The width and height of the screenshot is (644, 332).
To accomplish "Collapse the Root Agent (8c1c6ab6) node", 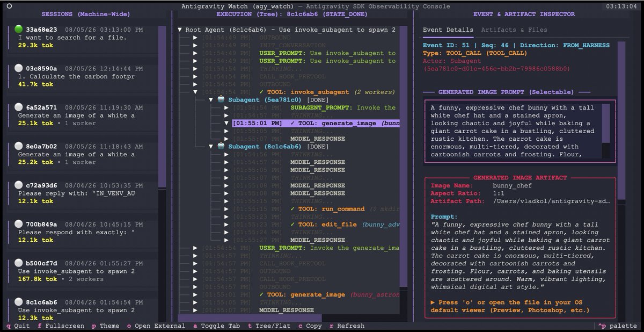I will [180, 30].
